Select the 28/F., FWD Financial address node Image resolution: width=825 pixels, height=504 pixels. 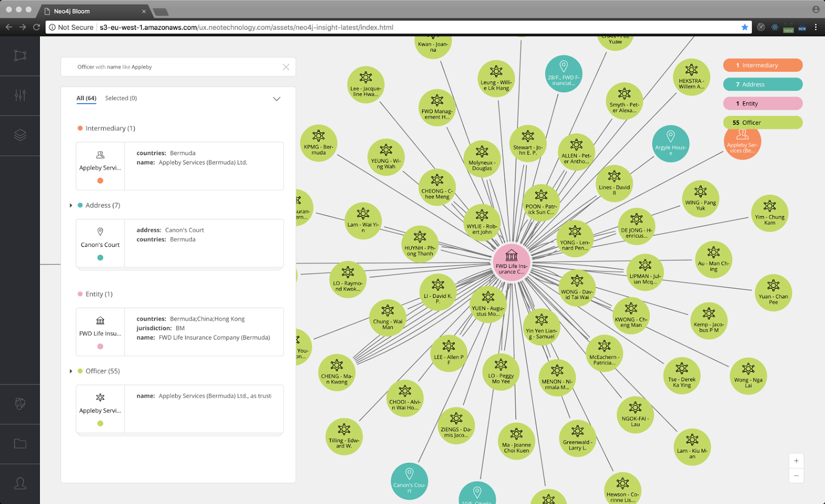[564, 74]
